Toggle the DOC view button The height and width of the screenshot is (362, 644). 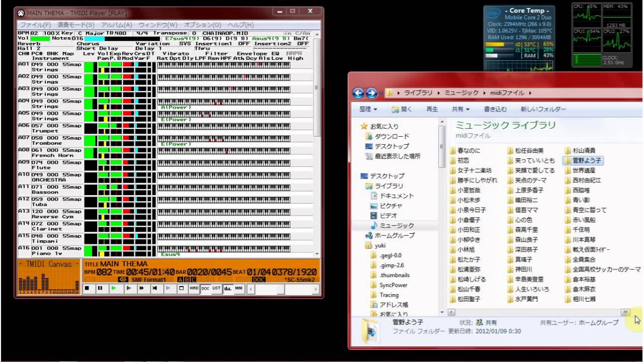[x=205, y=288]
